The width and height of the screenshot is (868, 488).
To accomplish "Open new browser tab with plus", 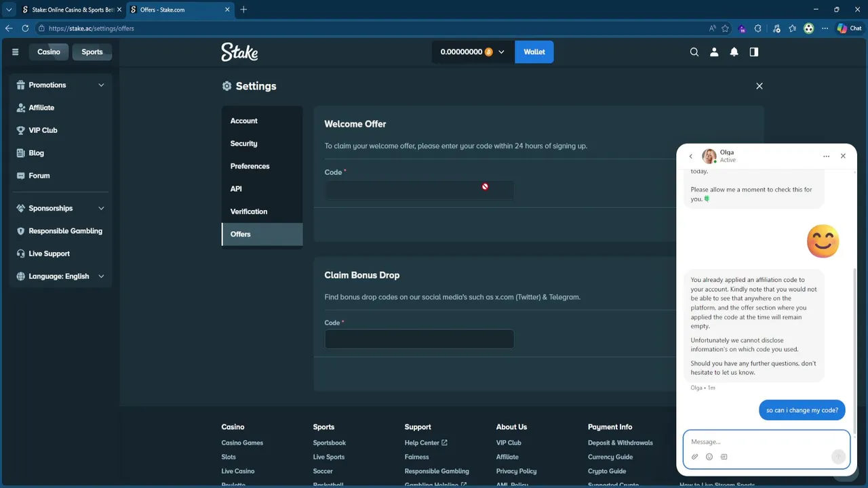I will point(243,9).
